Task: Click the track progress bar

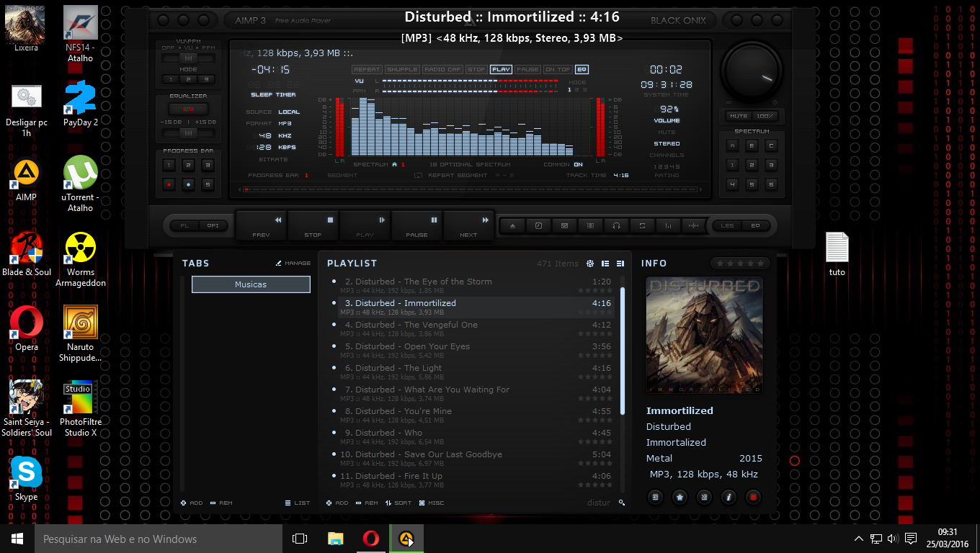Action: tap(468, 189)
